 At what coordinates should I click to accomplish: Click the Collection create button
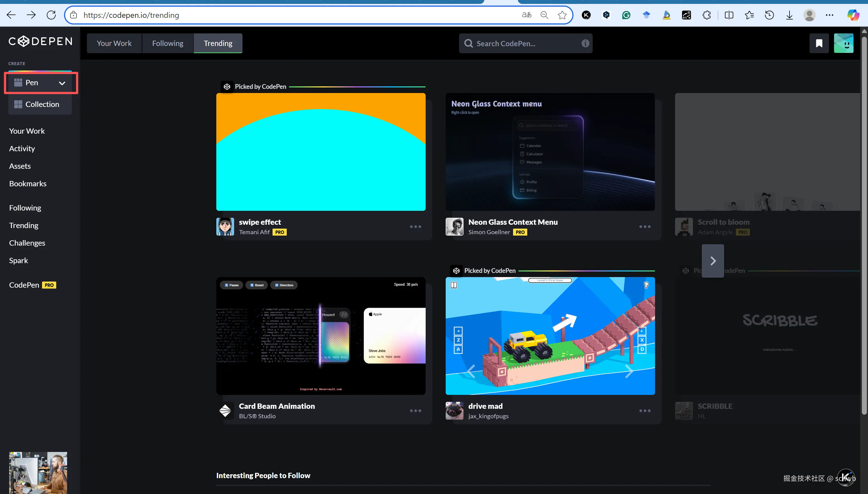(40, 104)
